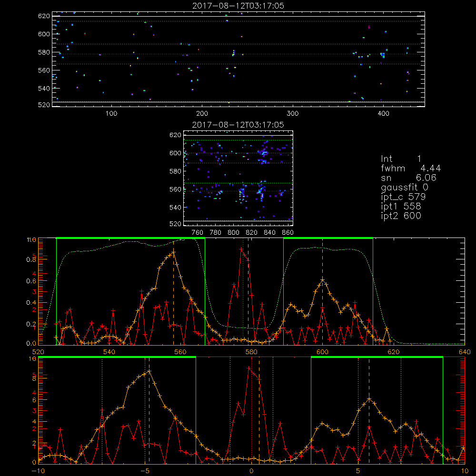
Task: Click the top panel's 2017-08-12T03:17:05 title
Action: [x=238, y=6]
